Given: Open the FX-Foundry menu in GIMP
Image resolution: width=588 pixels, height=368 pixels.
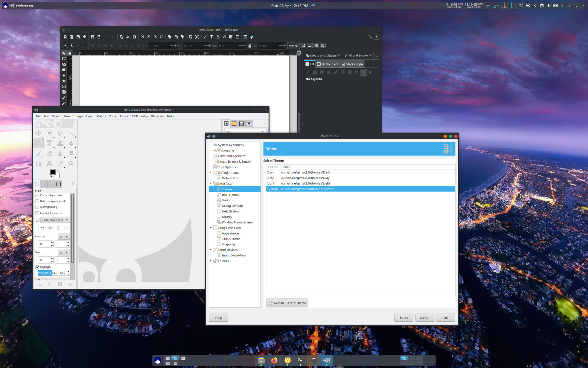Looking at the screenshot, I should 140,116.
